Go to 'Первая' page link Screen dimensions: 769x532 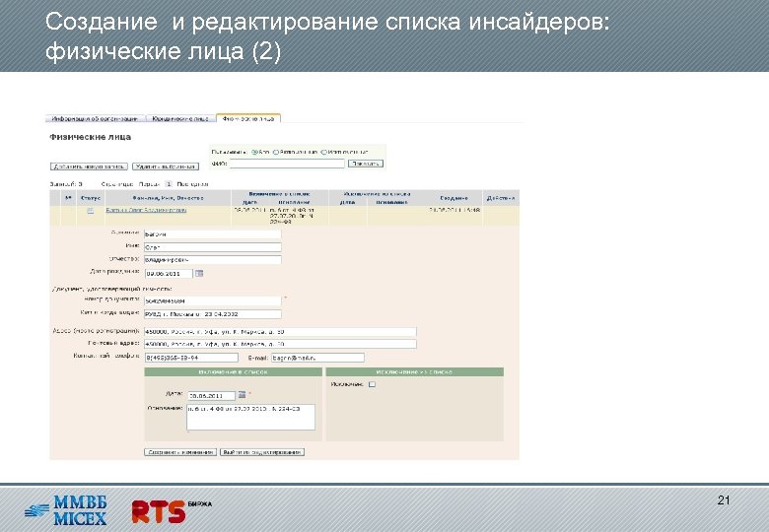(149, 184)
